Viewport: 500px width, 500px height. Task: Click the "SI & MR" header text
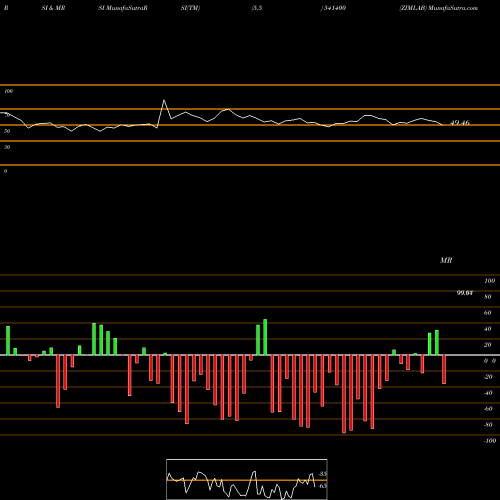pos(53,8)
